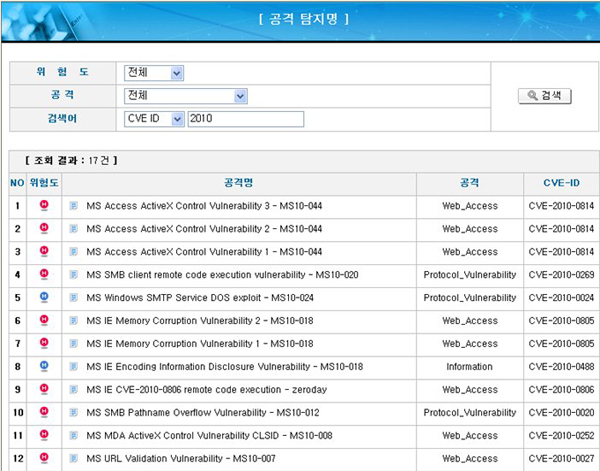Click the 검색 search button
600x471 pixels.
[x=545, y=96]
